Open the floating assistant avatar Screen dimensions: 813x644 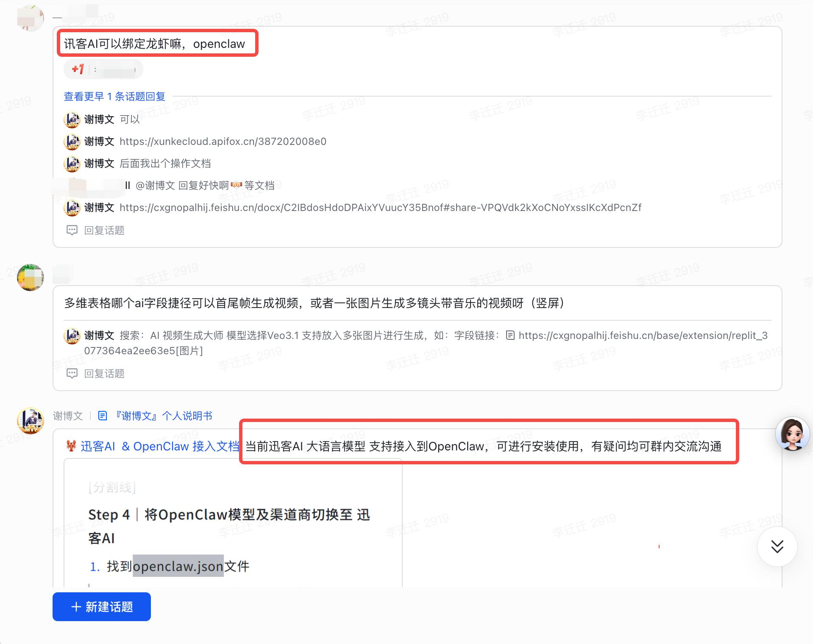[x=792, y=434]
